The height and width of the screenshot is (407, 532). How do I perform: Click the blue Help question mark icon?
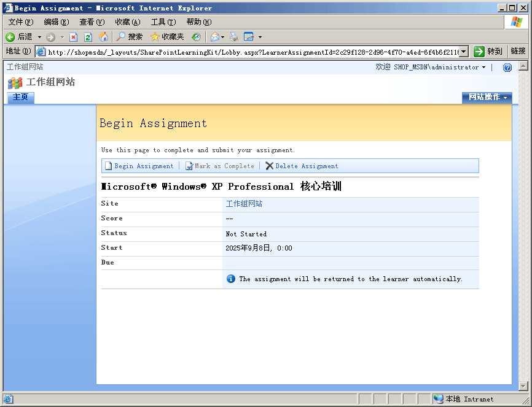pos(507,68)
